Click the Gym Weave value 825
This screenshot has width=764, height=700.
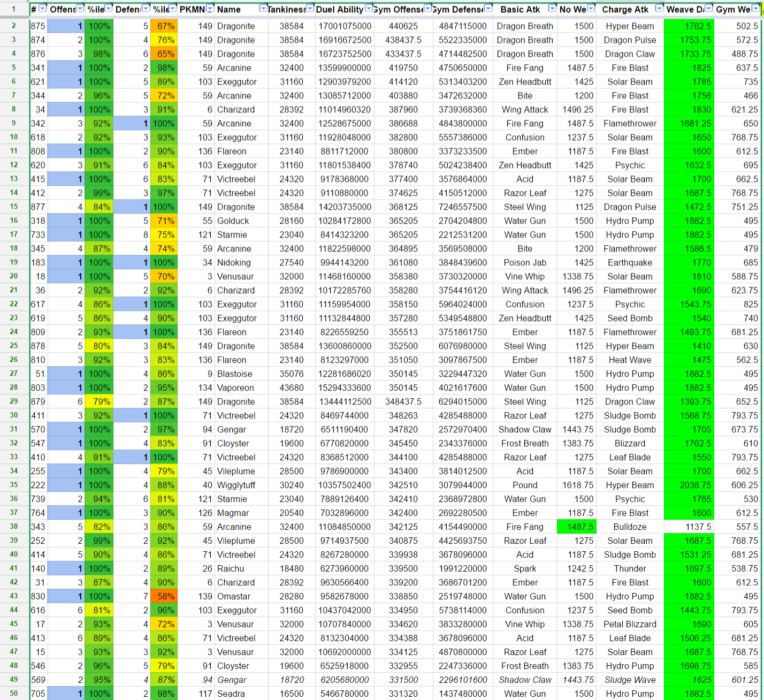[738, 304]
